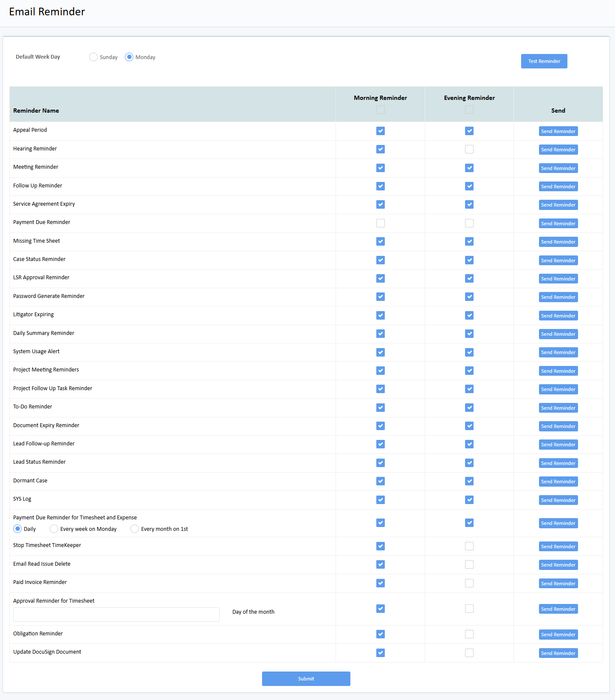Send Reminder for Case Status Reminder
Image resolution: width=615 pixels, height=700 pixels.
tap(558, 261)
